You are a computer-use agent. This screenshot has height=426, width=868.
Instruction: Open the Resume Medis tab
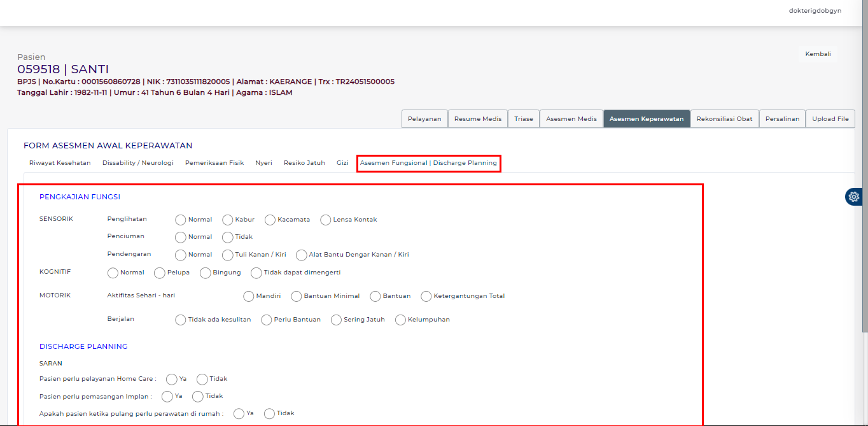click(477, 119)
